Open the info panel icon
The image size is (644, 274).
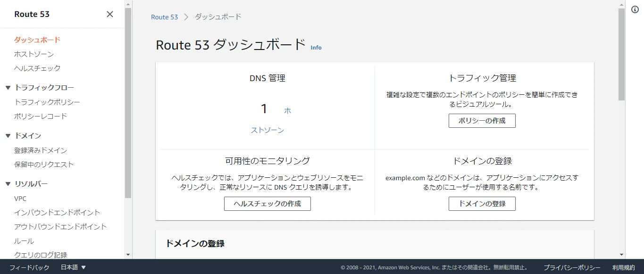[635, 10]
